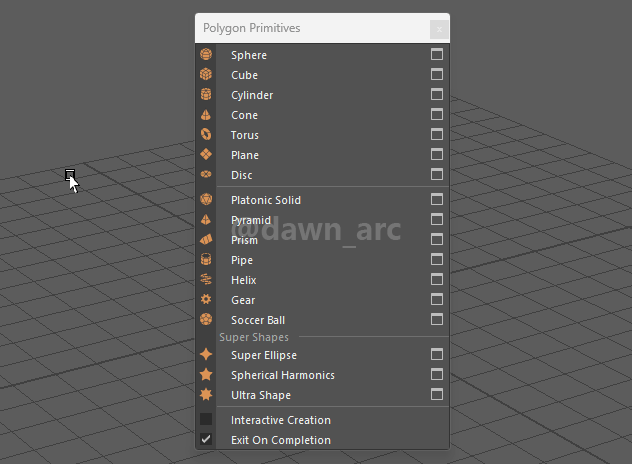The height and width of the screenshot is (464, 632).
Task: Uncheck Exit On Completion option
Action: [x=206, y=440]
